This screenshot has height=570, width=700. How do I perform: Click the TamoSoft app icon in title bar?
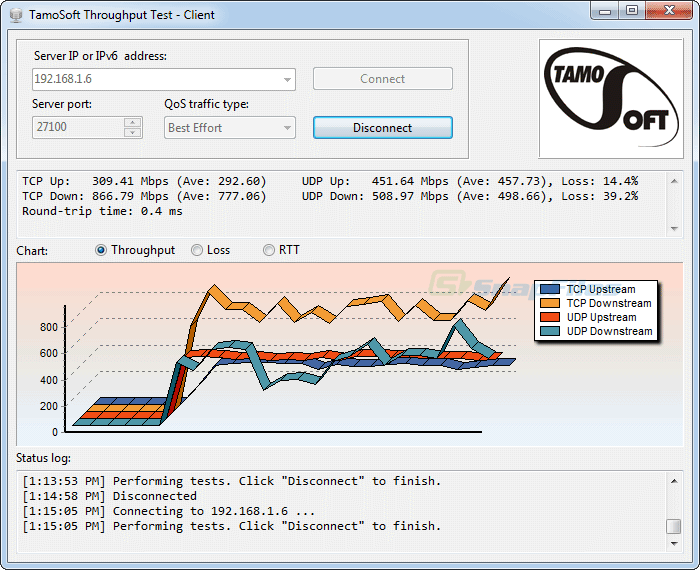(x=16, y=15)
